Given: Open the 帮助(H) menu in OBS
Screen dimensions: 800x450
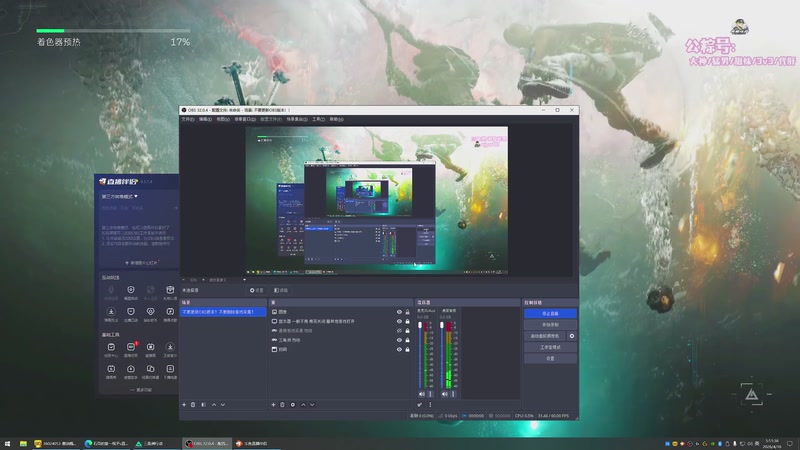Looking at the screenshot, I should pyautogui.click(x=336, y=119).
